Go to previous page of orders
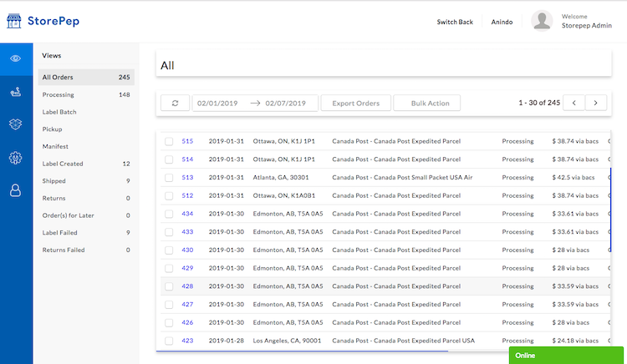This screenshot has width=627, height=364. 573,103
